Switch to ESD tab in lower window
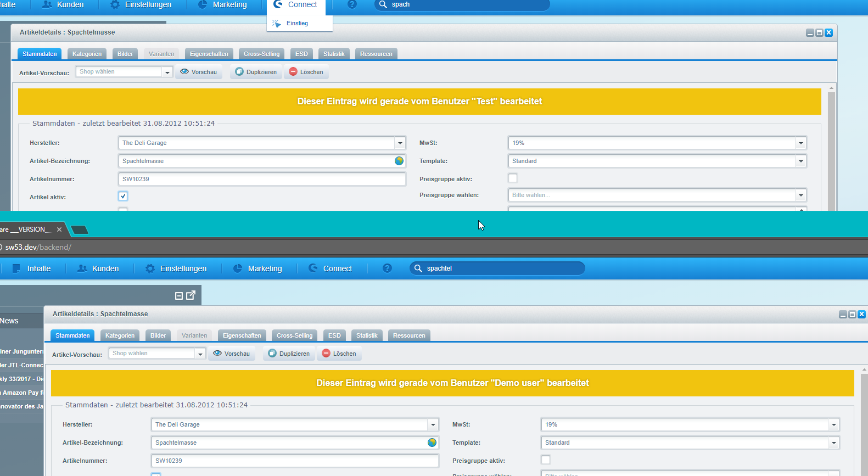This screenshot has height=476, width=868. (x=334, y=335)
